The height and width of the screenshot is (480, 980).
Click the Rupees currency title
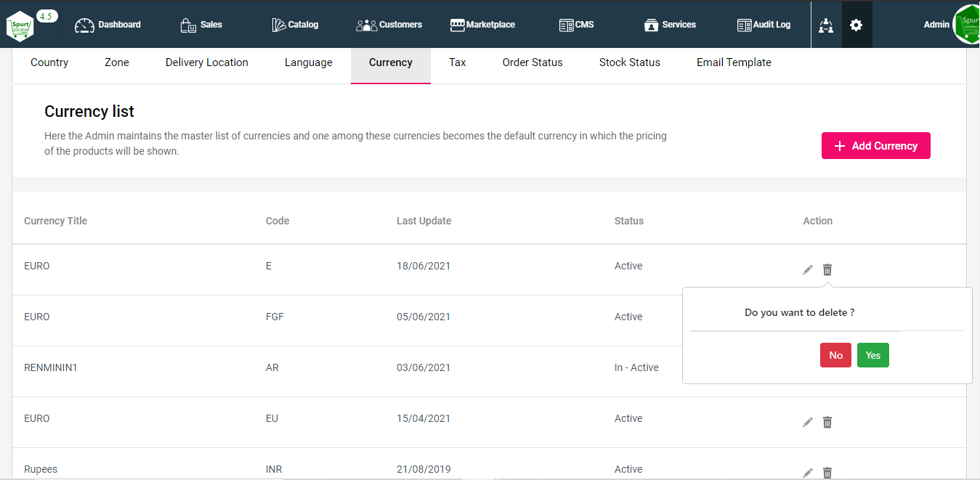click(x=41, y=469)
